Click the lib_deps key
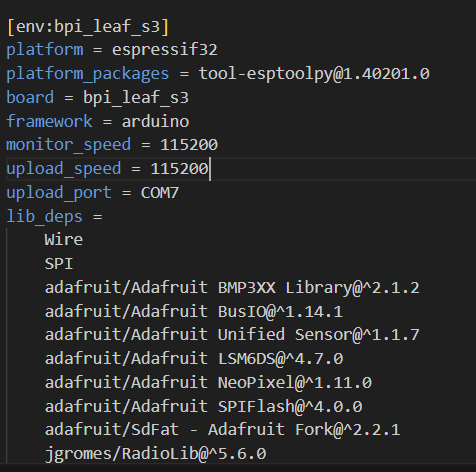The width and height of the screenshot is (476, 472). tap(44, 217)
